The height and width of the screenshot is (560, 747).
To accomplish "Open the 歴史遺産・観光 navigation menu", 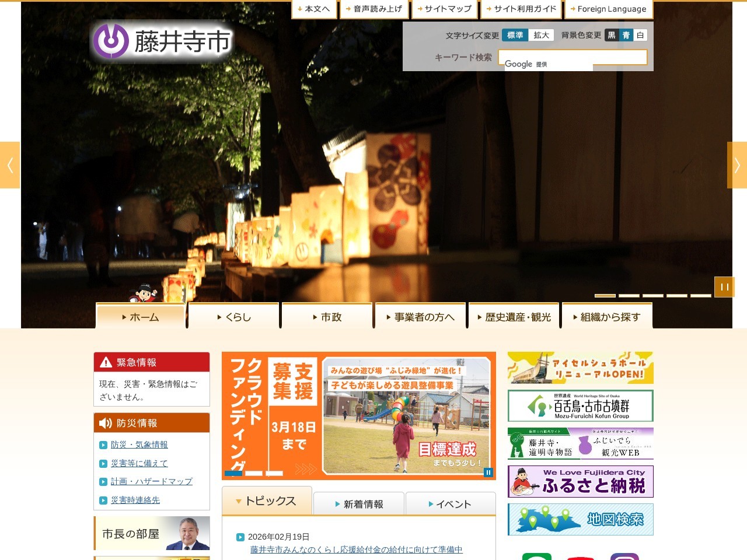I will point(514,316).
